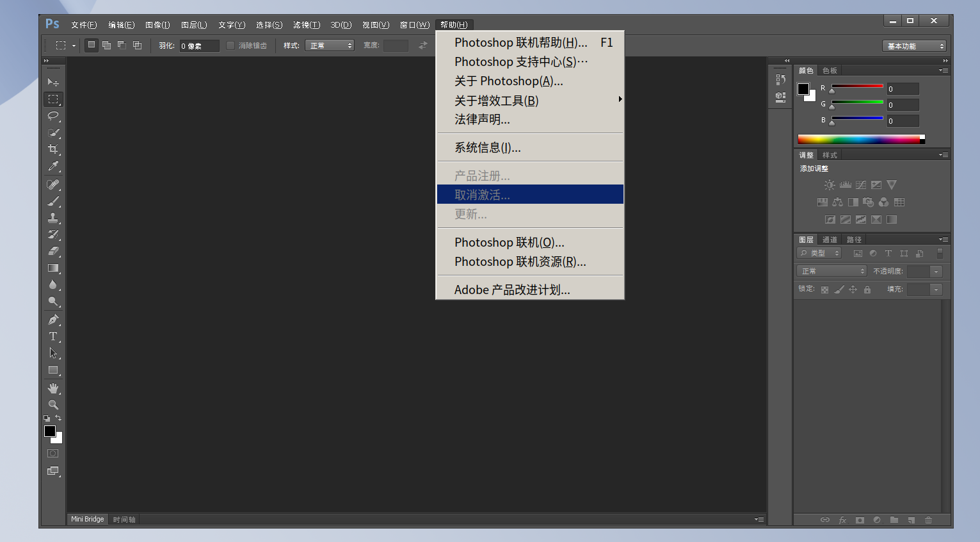Choose 关于 Photoshop(A)... menu item
Screen dimensions: 980x542
pos(531,81)
